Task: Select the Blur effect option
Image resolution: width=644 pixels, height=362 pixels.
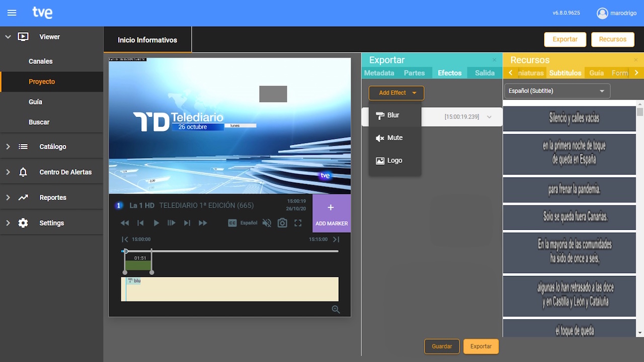Action: click(x=395, y=115)
